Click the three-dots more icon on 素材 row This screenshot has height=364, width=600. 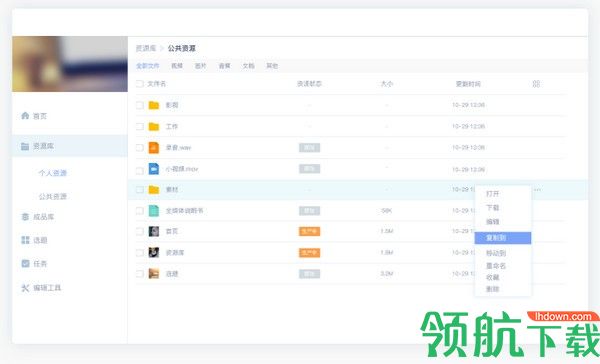[538, 189]
